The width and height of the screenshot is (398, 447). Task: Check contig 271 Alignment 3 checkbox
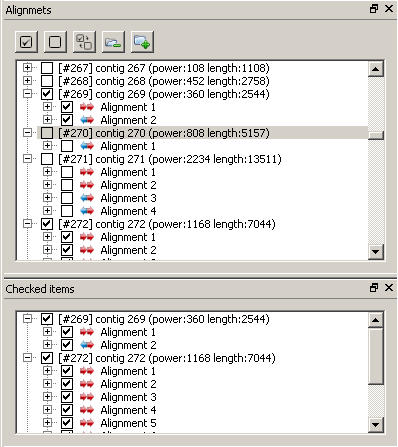67,198
